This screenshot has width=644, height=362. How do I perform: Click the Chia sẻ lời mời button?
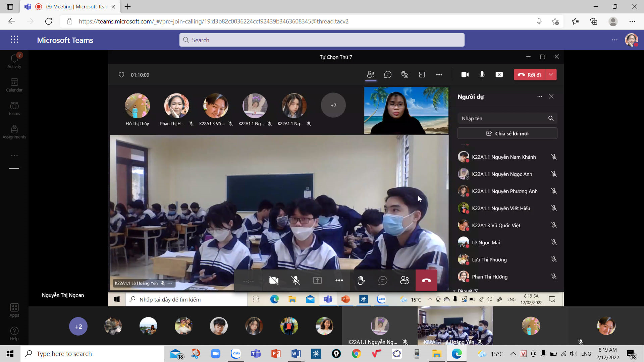[x=507, y=133]
